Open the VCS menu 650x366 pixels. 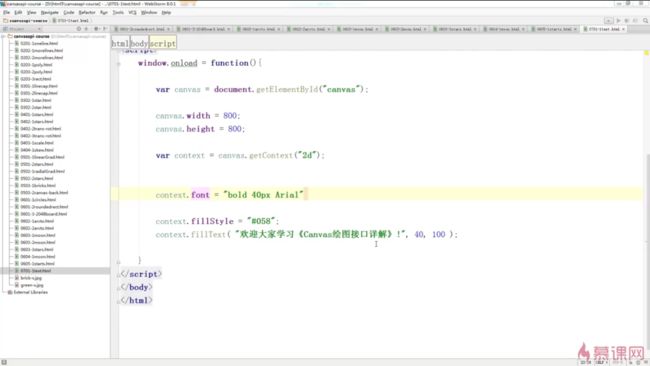click(132, 12)
